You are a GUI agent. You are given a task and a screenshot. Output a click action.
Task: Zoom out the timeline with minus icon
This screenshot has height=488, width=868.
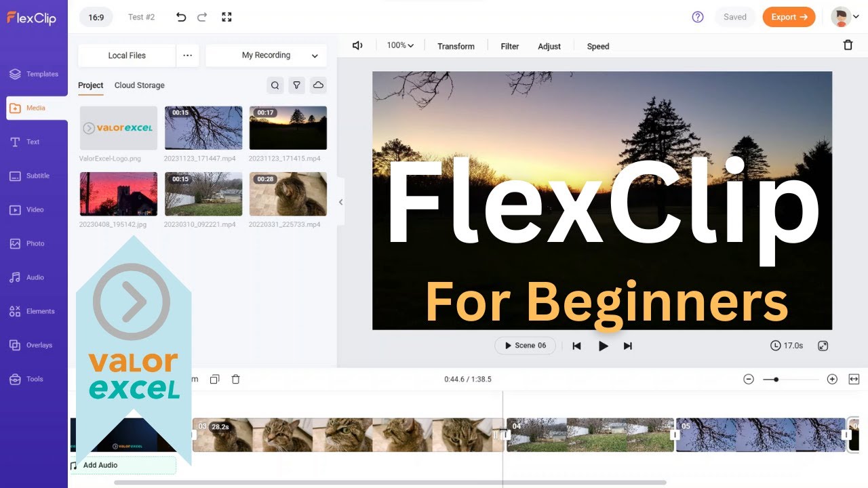(749, 380)
